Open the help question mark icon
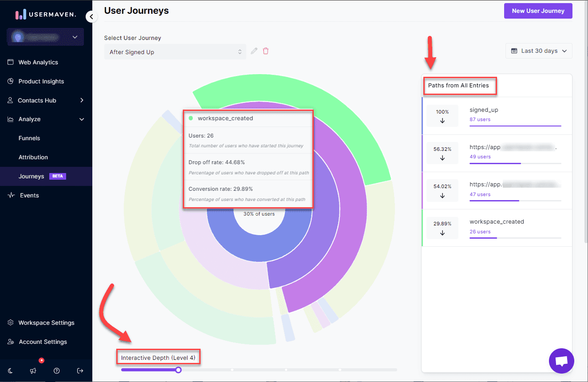Viewport: 588px width, 382px height. click(x=57, y=370)
